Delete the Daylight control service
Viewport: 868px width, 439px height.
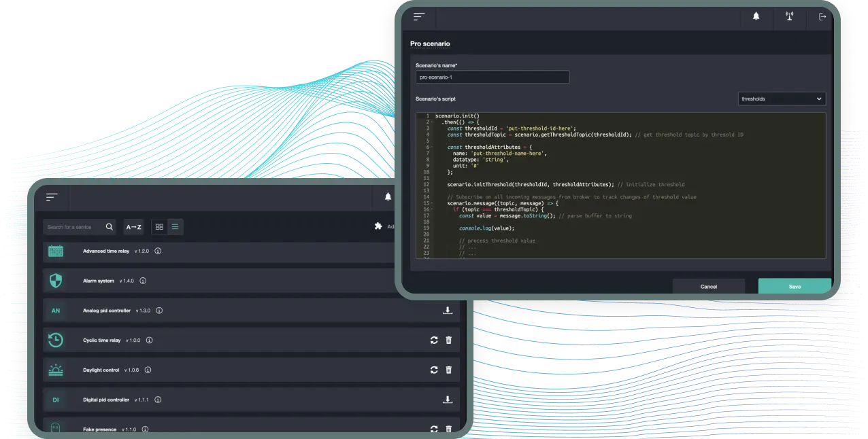point(448,370)
